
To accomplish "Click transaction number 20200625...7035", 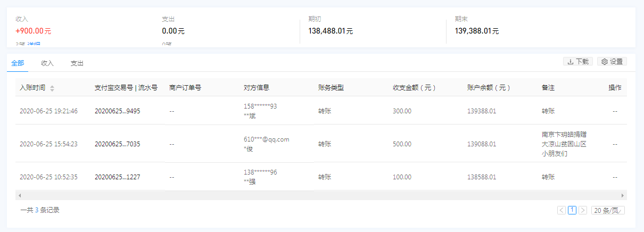I will (117, 144).
